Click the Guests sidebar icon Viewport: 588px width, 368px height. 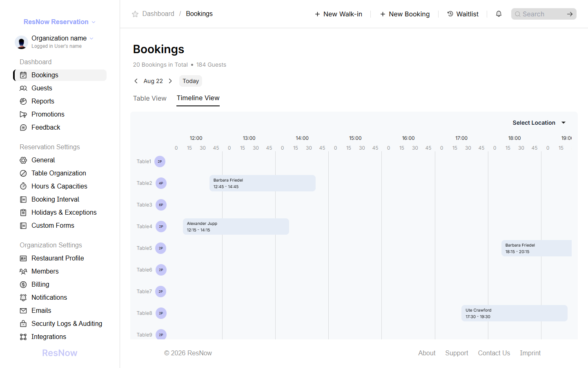click(x=23, y=88)
